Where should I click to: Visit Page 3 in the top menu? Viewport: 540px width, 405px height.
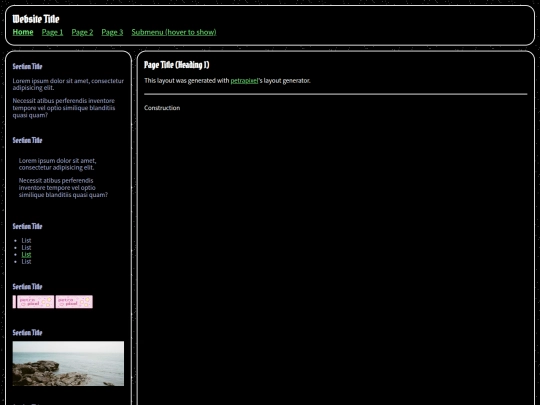click(112, 32)
